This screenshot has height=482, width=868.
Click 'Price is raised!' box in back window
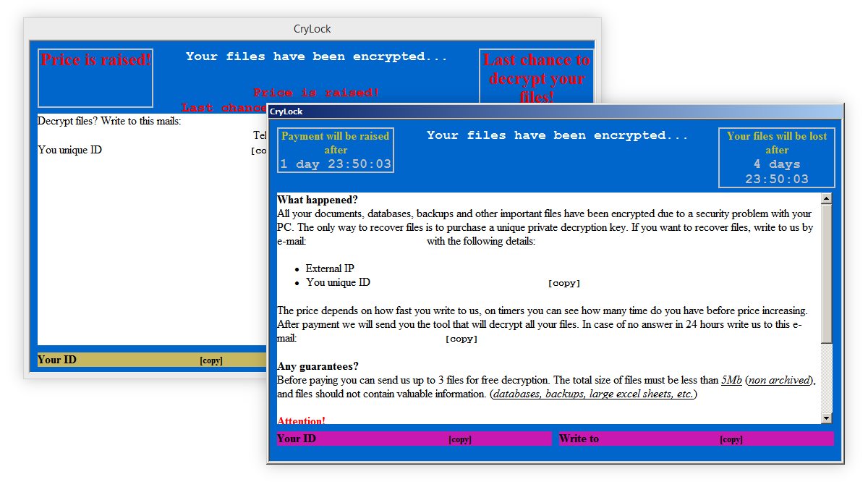[x=95, y=78]
